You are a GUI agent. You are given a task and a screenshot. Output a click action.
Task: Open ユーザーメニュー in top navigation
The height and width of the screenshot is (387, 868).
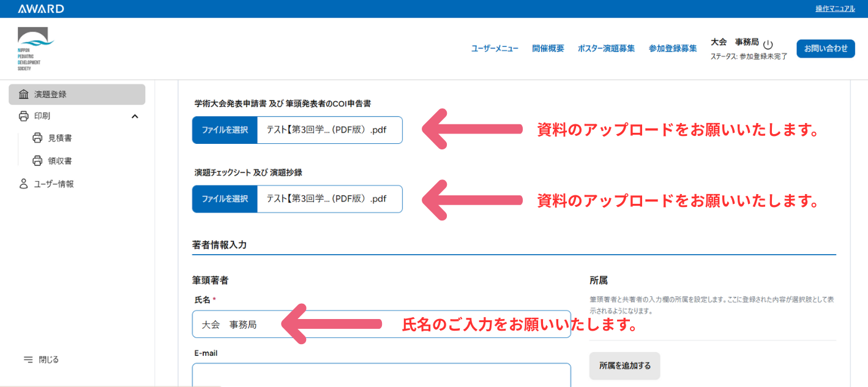pyautogui.click(x=495, y=48)
